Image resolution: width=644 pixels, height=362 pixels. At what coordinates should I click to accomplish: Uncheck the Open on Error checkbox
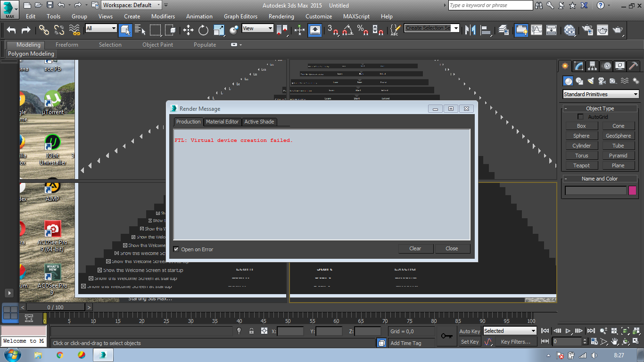[176, 249]
